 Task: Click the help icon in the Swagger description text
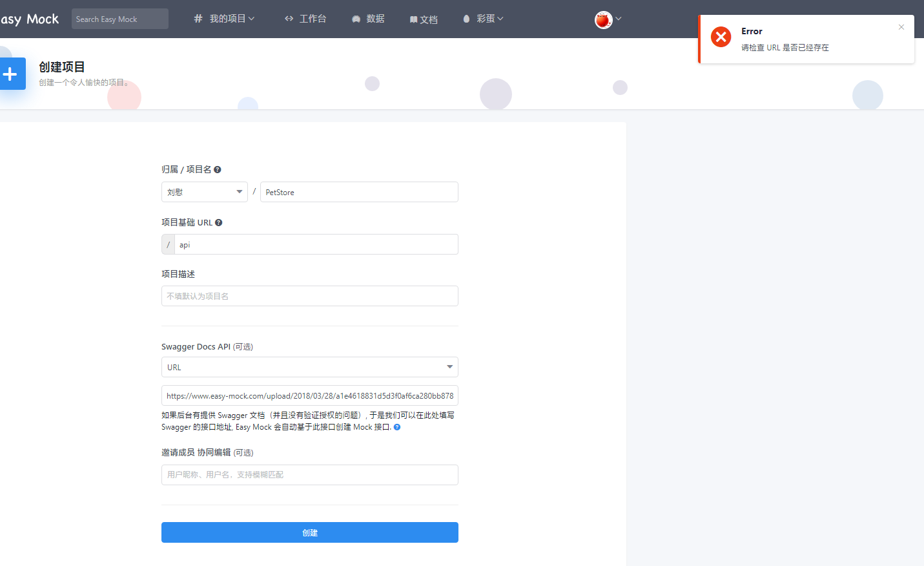coord(396,427)
